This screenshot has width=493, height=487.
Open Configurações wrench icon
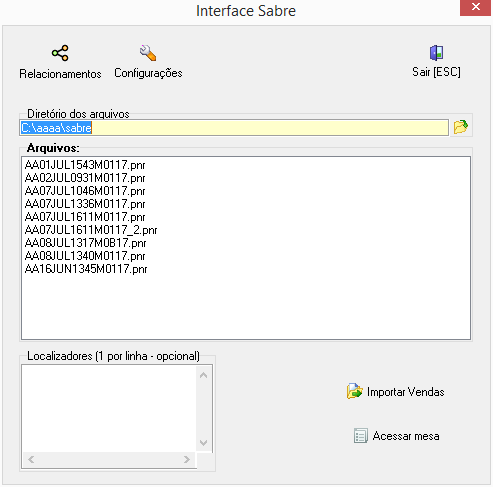click(x=148, y=53)
